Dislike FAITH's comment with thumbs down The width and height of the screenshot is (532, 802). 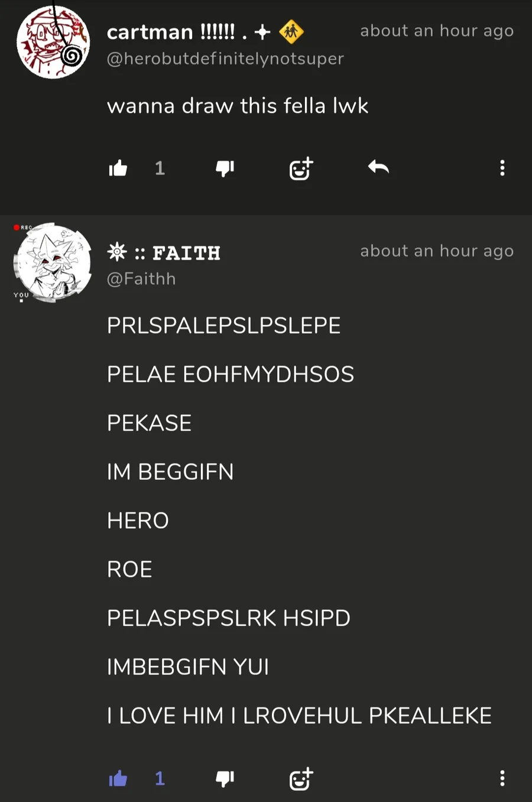pos(225,778)
